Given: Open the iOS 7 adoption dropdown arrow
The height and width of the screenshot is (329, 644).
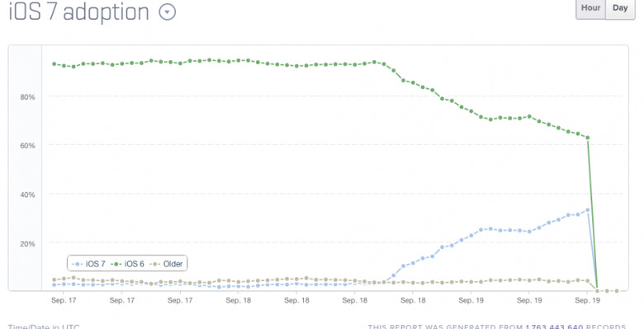Looking at the screenshot, I should point(167,12).
